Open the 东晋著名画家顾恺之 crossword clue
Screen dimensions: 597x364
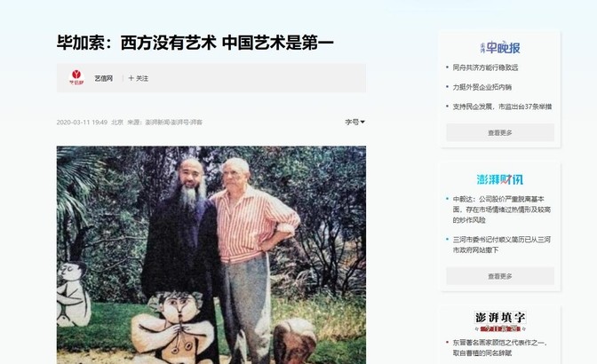(500, 348)
